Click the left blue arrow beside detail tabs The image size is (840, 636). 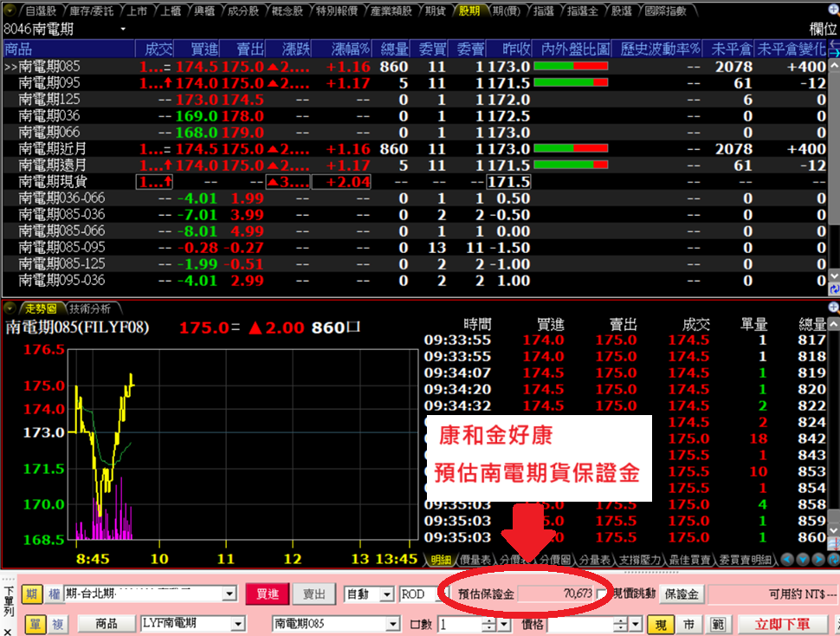tap(789, 560)
